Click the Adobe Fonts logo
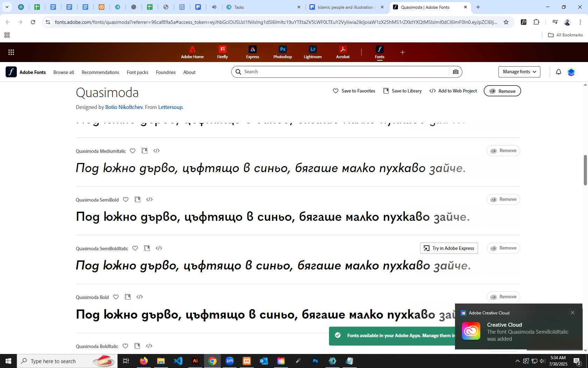 click(x=26, y=72)
